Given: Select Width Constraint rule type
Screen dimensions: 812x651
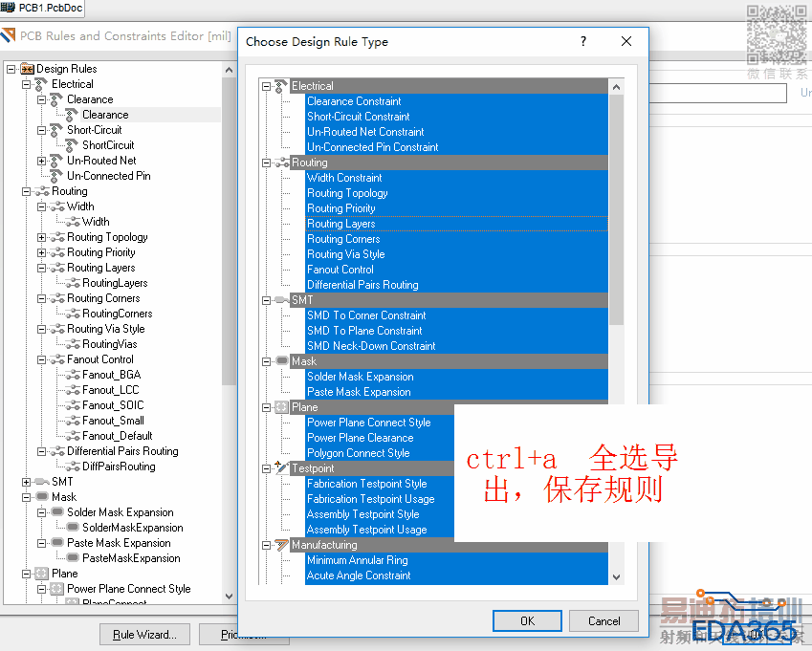Looking at the screenshot, I should coord(456,178).
